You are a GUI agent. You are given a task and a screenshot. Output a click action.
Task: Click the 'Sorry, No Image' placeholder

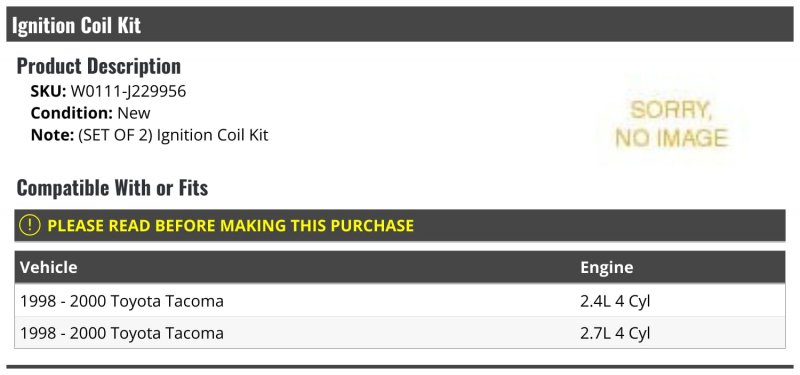671,124
